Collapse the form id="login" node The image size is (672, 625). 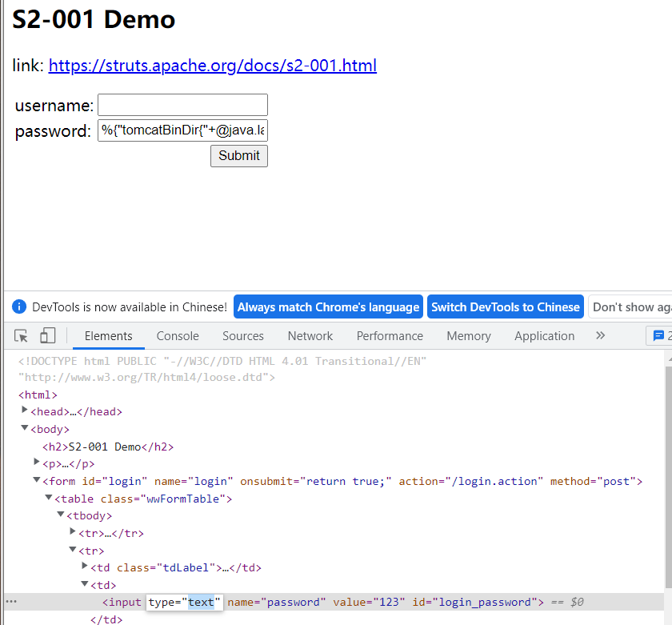point(37,480)
